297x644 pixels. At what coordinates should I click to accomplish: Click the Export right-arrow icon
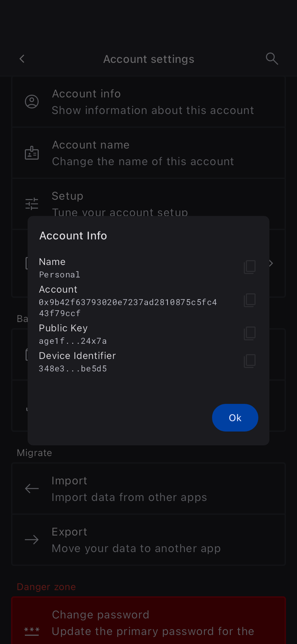tap(32, 540)
